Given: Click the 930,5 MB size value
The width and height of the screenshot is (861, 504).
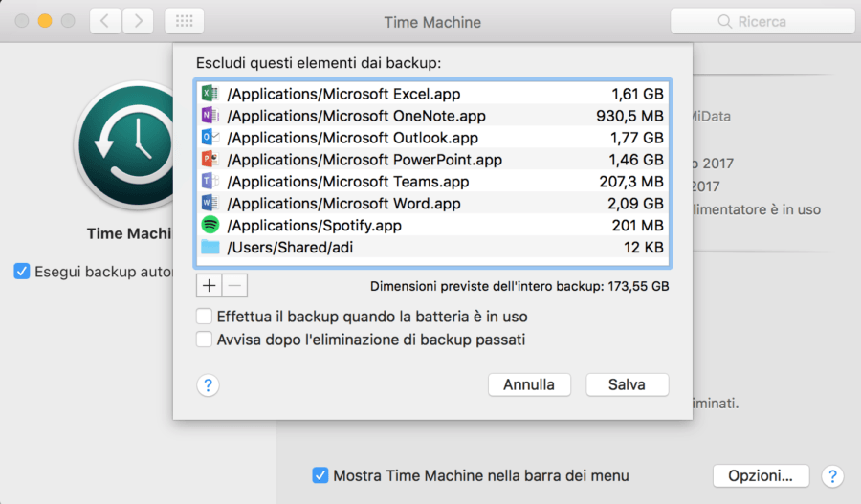Looking at the screenshot, I should pos(629,116).
